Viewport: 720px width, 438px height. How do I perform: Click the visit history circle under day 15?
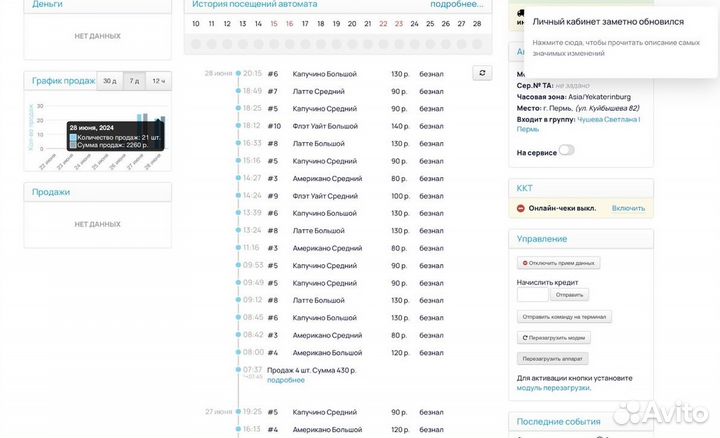click(x=274, y=44)
